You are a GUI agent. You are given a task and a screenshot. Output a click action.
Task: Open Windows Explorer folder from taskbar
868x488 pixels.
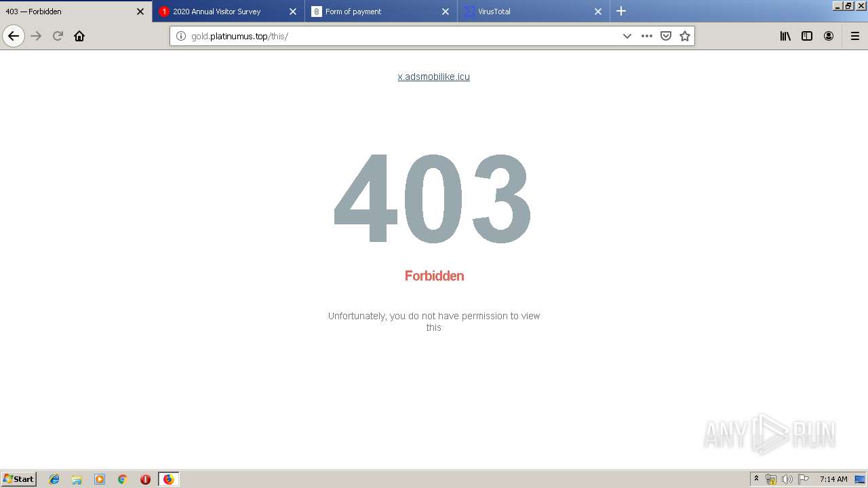tap(77, 479)
